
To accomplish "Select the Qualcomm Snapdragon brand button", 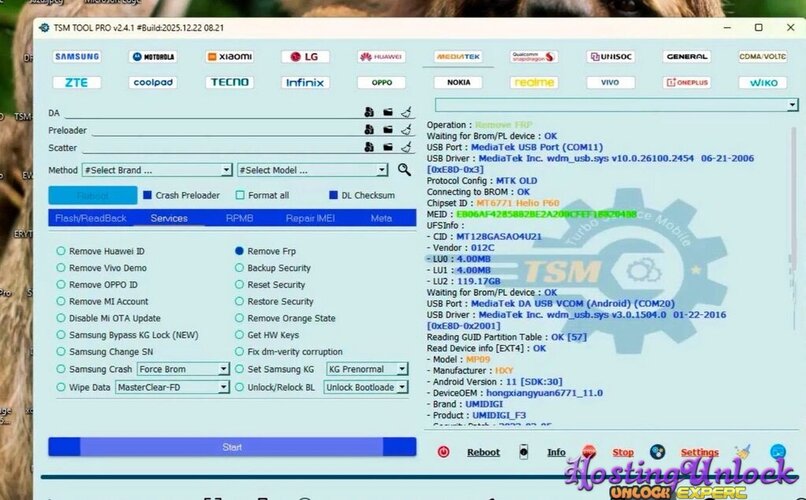I will click(534, 57).
